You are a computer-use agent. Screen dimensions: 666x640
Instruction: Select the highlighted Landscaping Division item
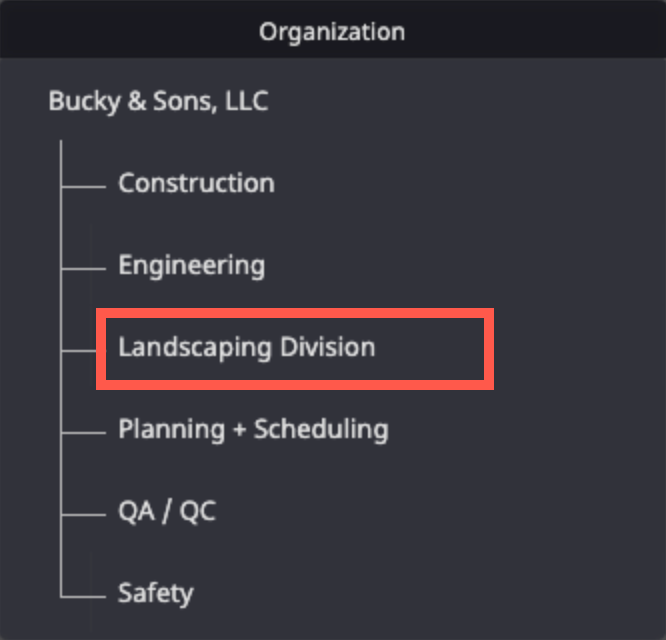tap(246, 348)
